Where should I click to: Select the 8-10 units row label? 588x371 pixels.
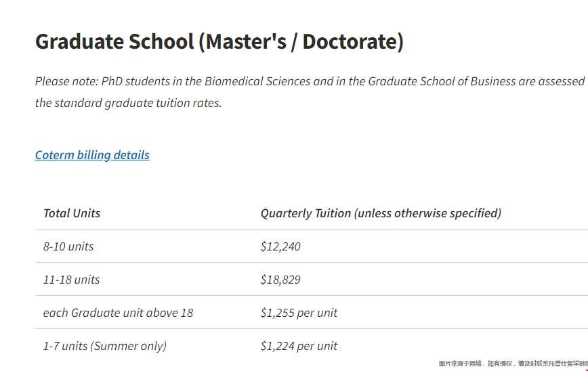point(68,246)
